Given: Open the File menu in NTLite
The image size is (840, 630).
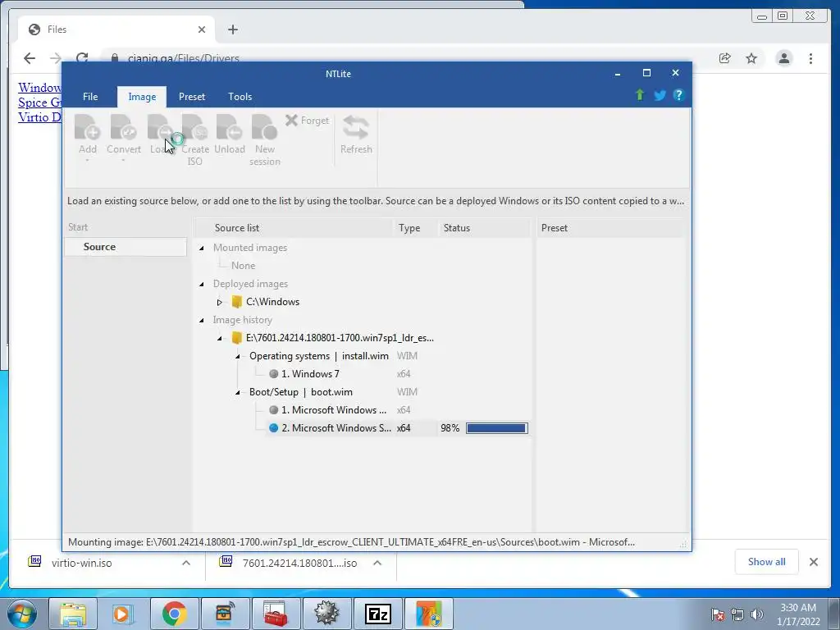Looking at the screenshot, I should coord(90,97).
